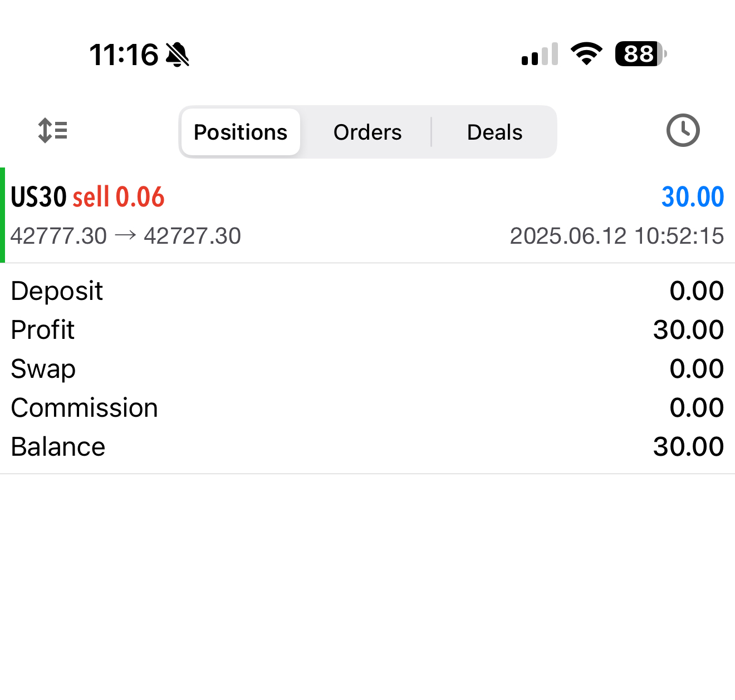The height and width of the screenshot is (700, 735).
Task: Tap the Profit summary row
Action: pyautogui.click(x=367, y=330)
